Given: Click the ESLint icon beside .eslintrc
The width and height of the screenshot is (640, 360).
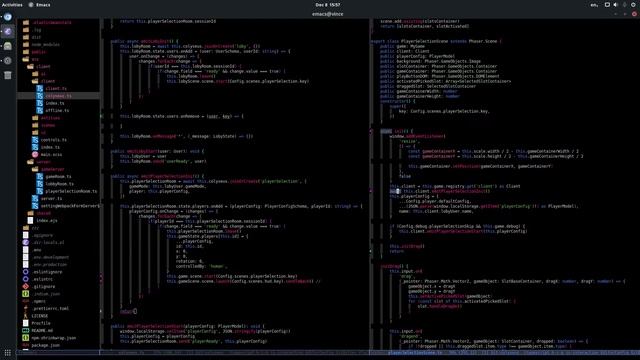Looking at the screenshot, I should (x=26, y=280).
